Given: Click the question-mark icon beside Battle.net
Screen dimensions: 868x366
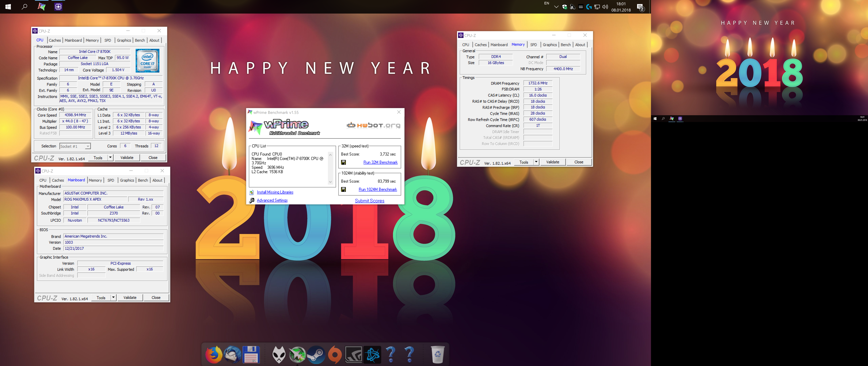Looking at the screenshot, I should [391, 354].
